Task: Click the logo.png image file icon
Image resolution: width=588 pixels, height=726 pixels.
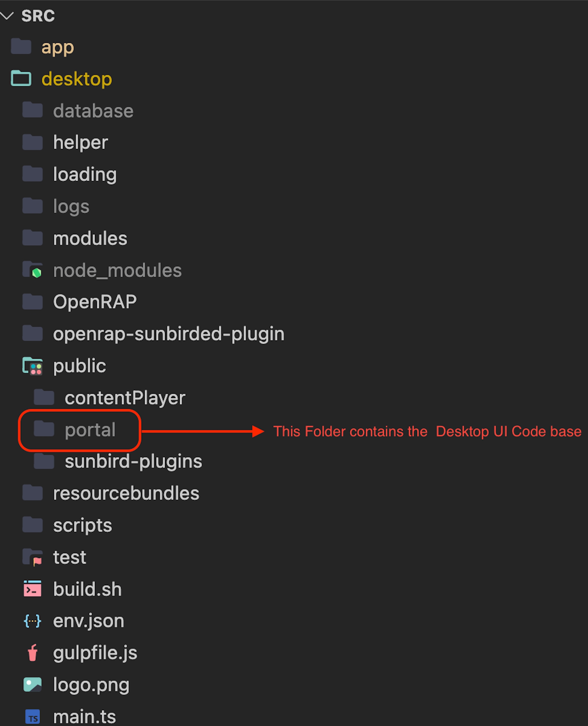Action: coord(32,685)
